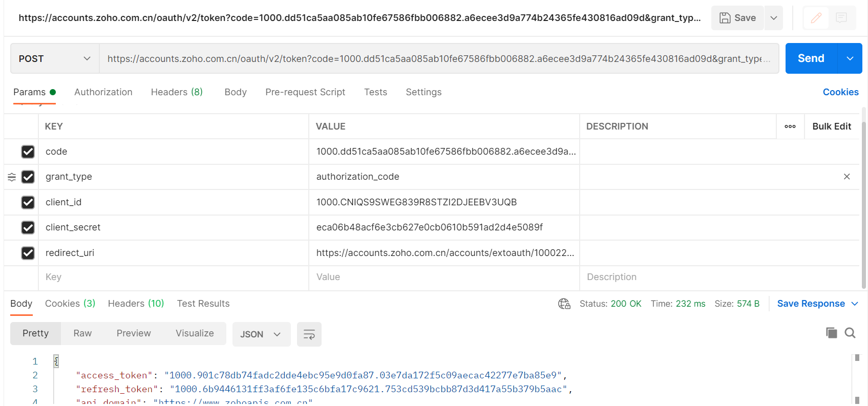
Task: Click the Save request button
Action: pyautogui.click(x=737, y=18)
